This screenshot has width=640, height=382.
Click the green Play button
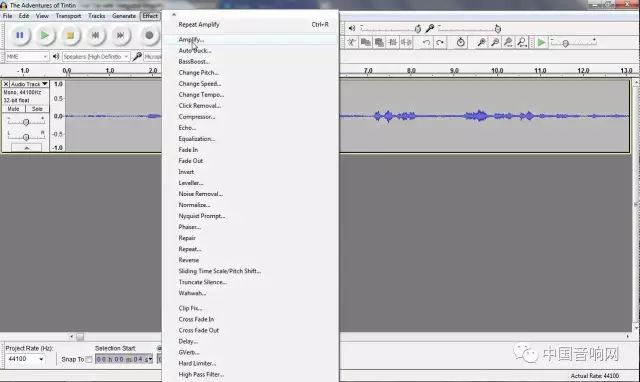[x=44, y=36]
